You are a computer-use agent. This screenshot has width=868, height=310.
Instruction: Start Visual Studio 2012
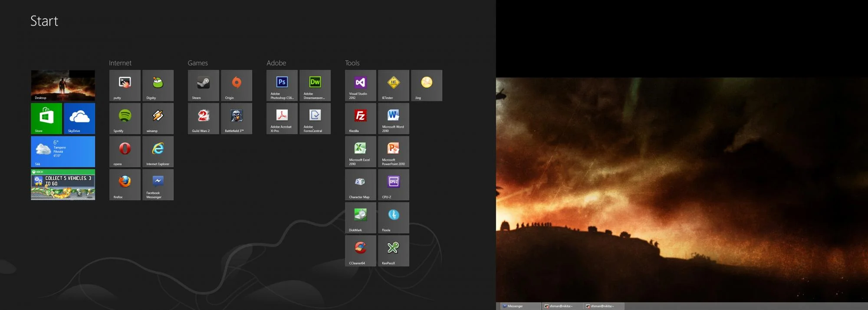tap(360, 86)
